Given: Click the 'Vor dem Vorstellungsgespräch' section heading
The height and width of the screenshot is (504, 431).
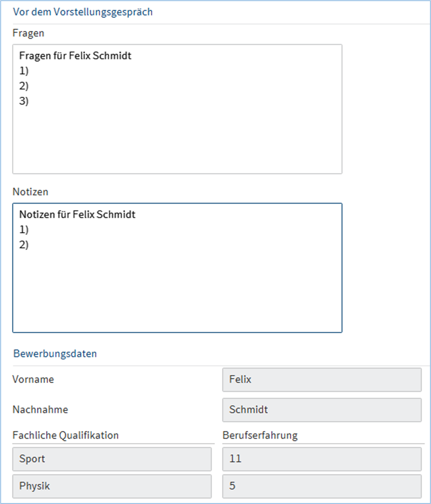Looking at the screenshot, I should click(x=83, y=12).
